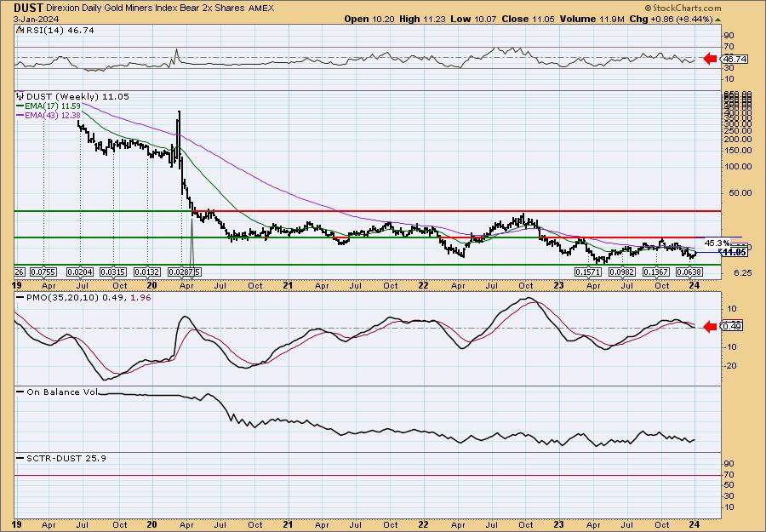This screenshot has height=532, width=766.
Task: Click the 0.1367 dividend marker
Action: click(655, 272)
